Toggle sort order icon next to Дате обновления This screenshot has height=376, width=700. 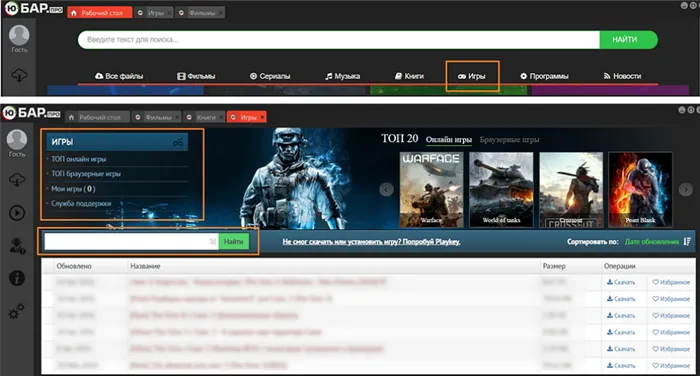pyautogui.click(x=687, y=242)
